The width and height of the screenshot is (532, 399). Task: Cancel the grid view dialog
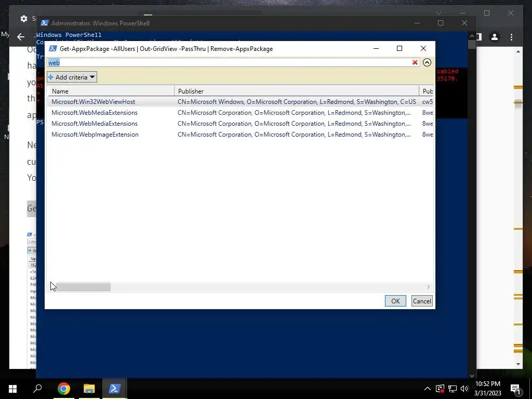point(422,301)
